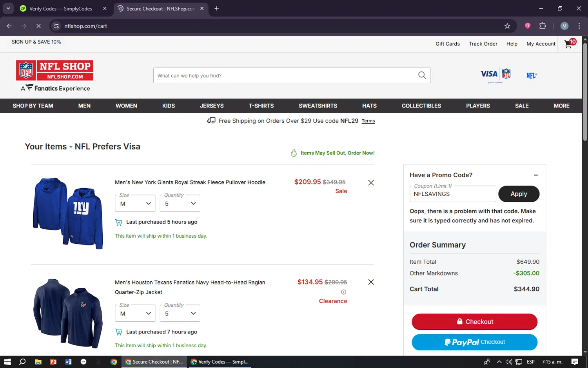Open the Texans Quarter-Zip Jacket product thumbnail
The image size is (588, 368).
[68, 313]
